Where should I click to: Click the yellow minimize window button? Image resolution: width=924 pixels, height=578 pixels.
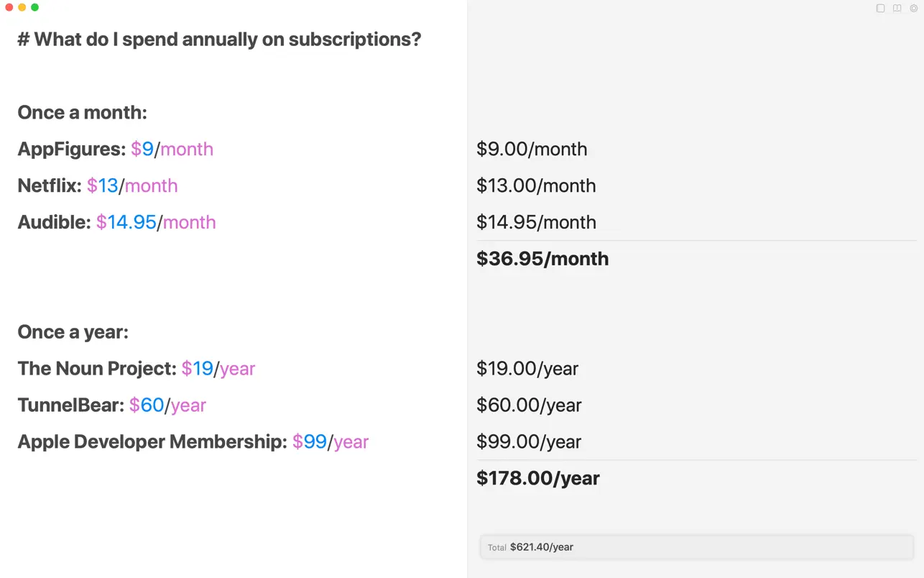(22, 7)
